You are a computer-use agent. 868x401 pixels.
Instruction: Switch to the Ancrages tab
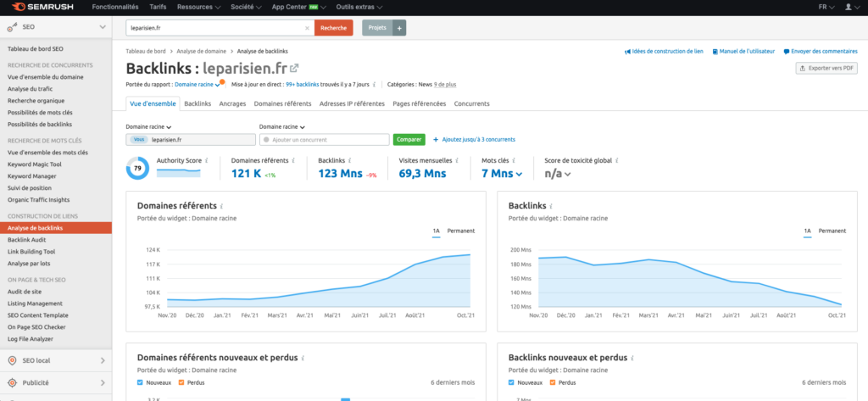click(x=232, y=103)
